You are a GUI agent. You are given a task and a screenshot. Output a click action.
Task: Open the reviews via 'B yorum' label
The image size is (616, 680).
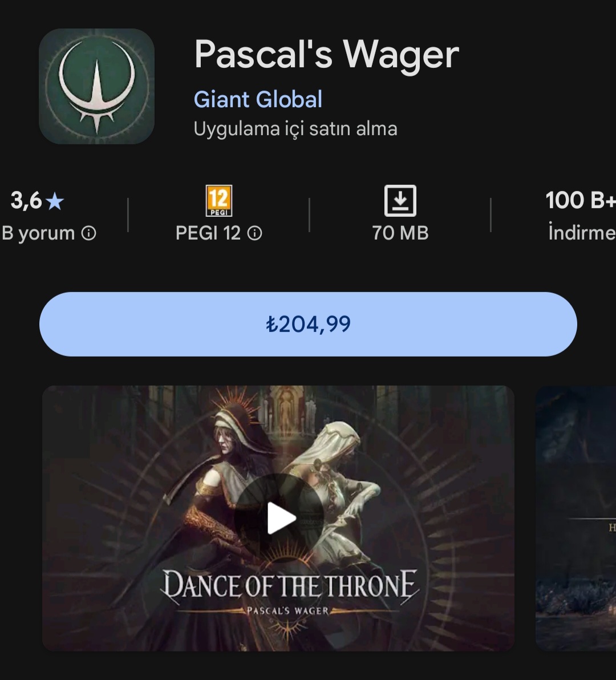[39, 233]
